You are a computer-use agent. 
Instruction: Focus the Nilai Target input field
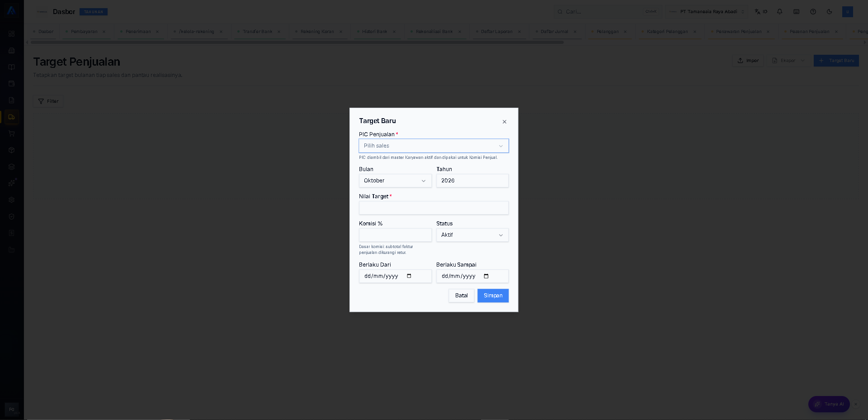434,208
